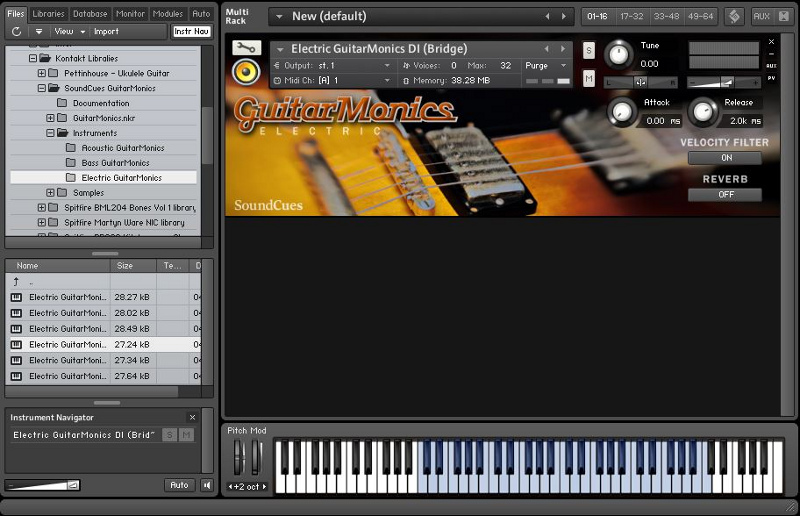
Task: Expand Spitfire BML204 Bones Vol 1 library
Action: tap(42, 207)
